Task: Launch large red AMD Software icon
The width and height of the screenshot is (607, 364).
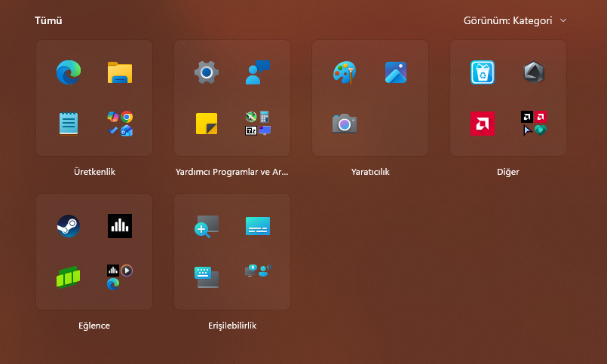Action: click(483, 124)
